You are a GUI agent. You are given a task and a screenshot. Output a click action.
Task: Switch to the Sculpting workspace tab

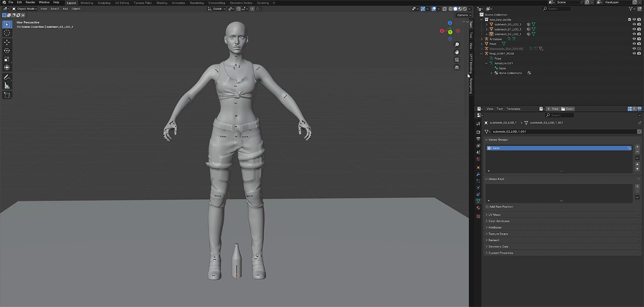pyautogui.click(x=104, y=3)
